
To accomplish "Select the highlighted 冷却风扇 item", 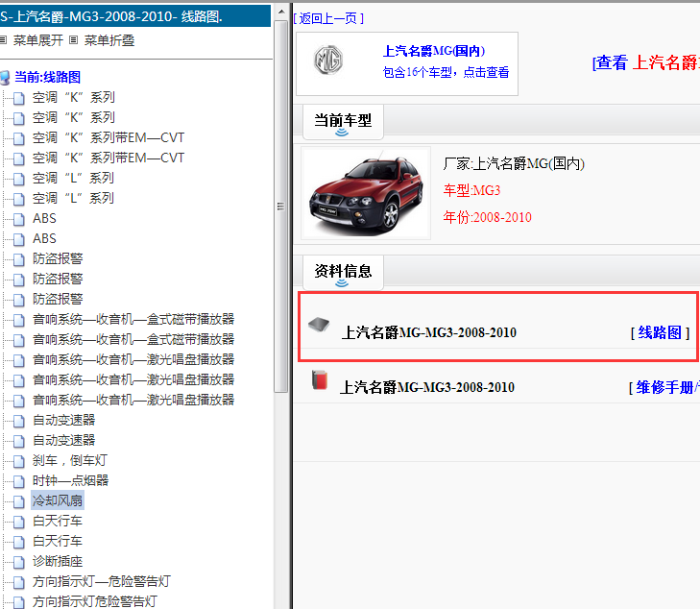I will 58,501.
